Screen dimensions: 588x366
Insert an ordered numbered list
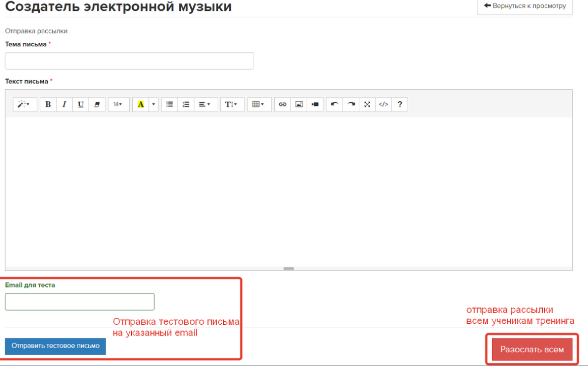(186, 104)
